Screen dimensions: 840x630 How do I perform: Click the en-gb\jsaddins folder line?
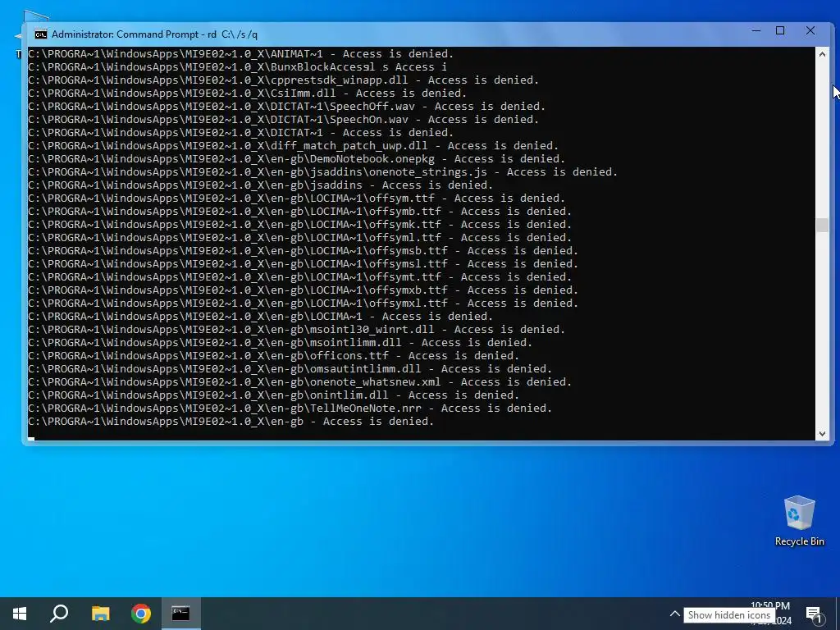(260, 185)
